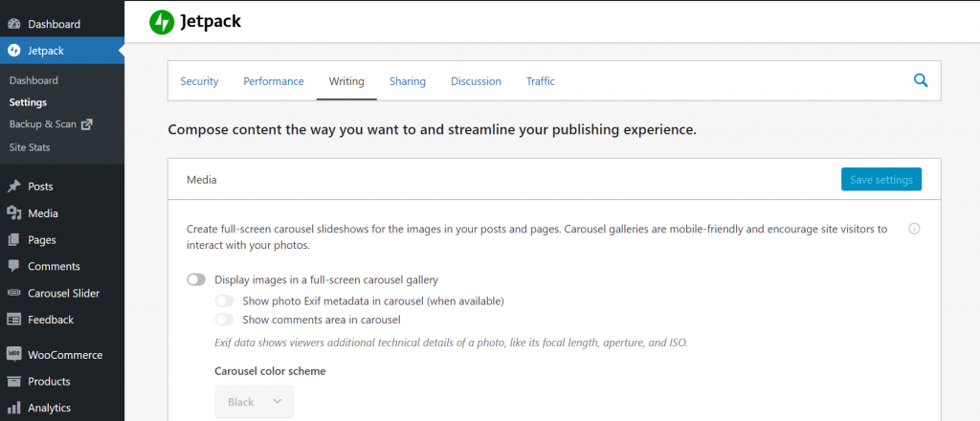Open Site Stats submenu link

30,147
